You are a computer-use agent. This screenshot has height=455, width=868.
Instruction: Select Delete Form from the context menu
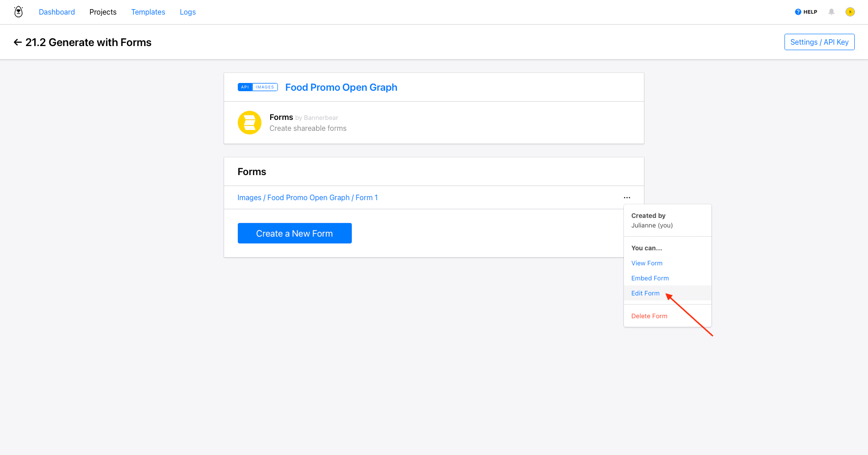coord(649,315)
